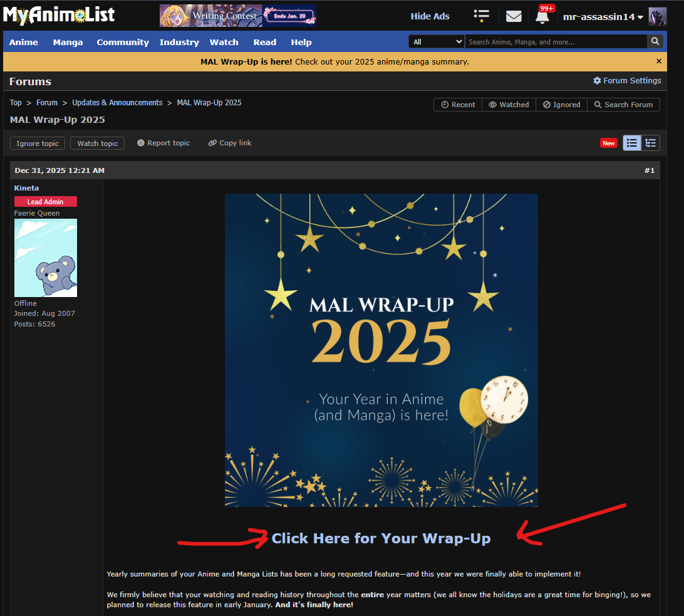Click the Watch topic button
684x616 pixels.
(x=97, y=144)
